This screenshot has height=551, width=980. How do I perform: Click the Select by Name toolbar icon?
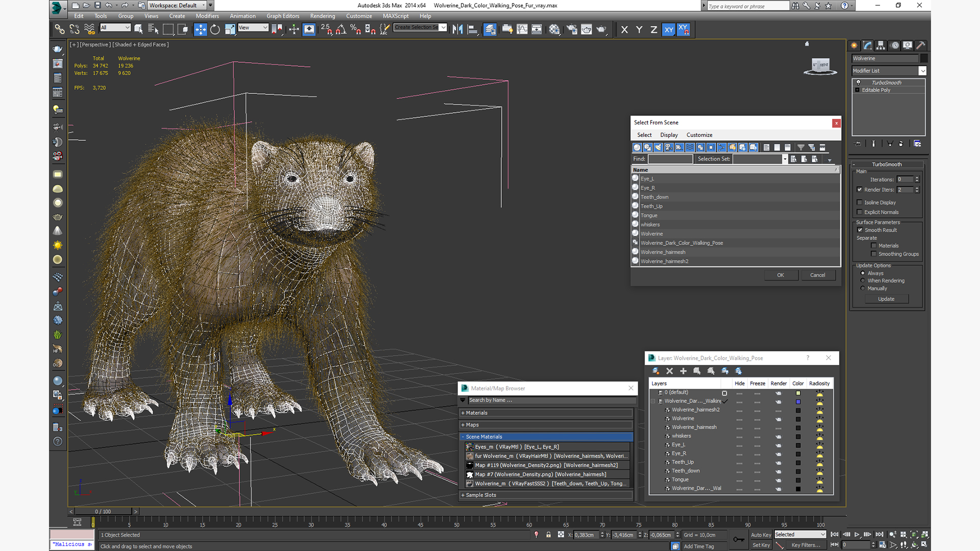tap(153, 30)
